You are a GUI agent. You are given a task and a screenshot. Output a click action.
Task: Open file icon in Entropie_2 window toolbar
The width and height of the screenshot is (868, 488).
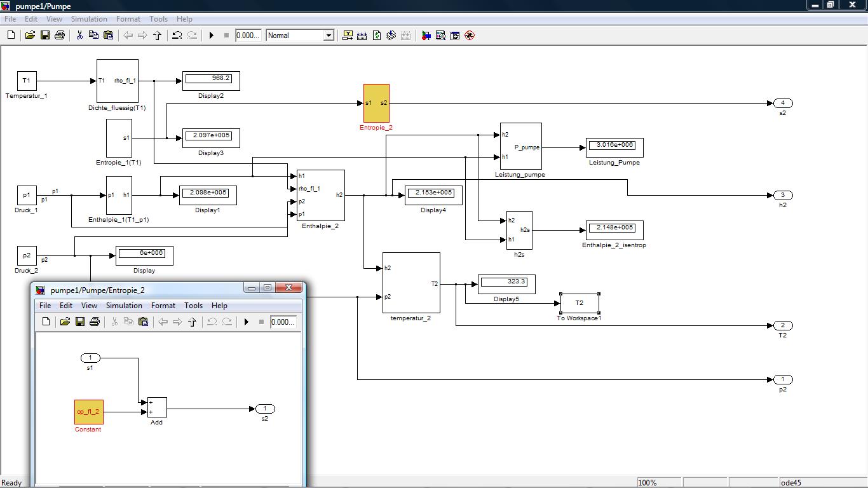[x=65, y=322]
